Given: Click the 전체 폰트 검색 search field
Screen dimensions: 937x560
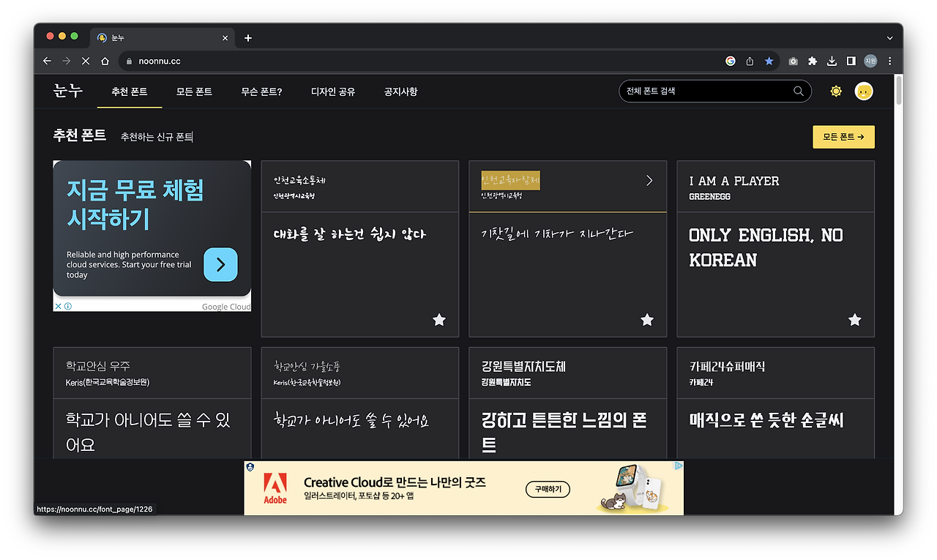Looking at the screenshot, I should 703,91.
